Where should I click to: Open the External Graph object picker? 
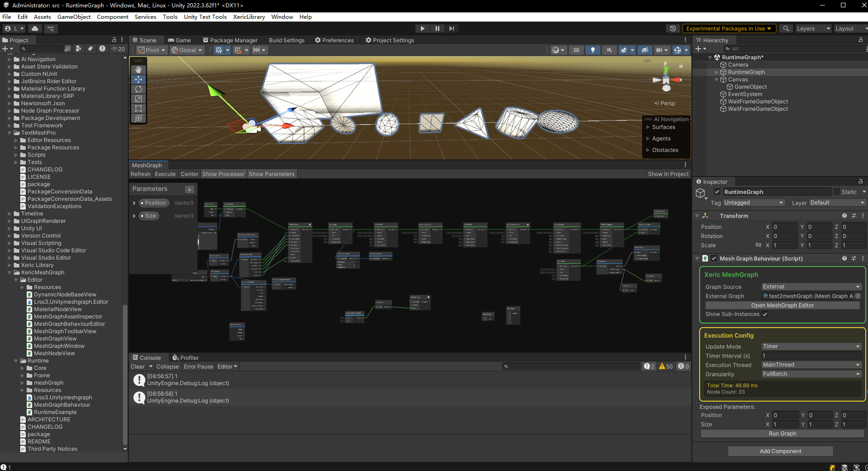(x=858, y=296)
